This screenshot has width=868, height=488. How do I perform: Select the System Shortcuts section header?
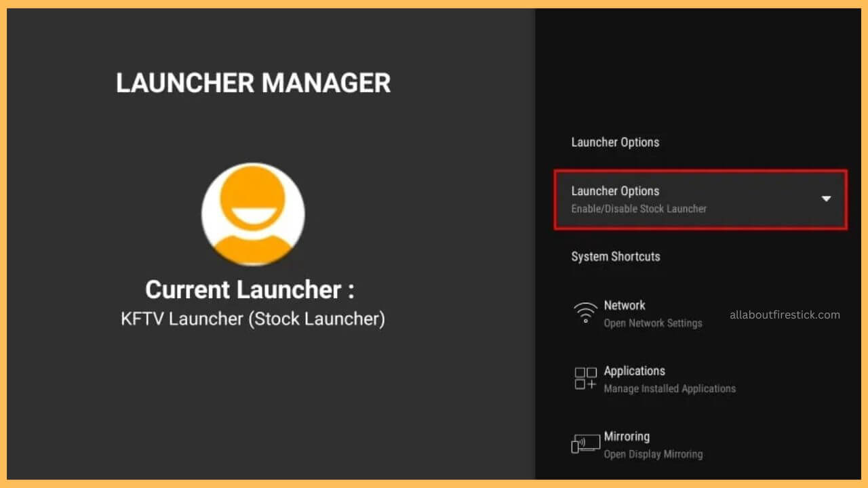615,256
